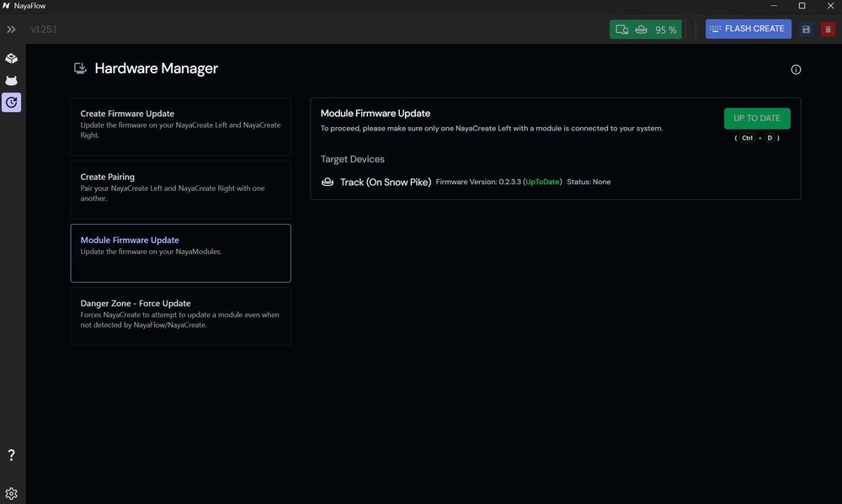Screen dimensions: 842x504
Task: Select the Create Pairing card
Action: (x=180, y=190)
